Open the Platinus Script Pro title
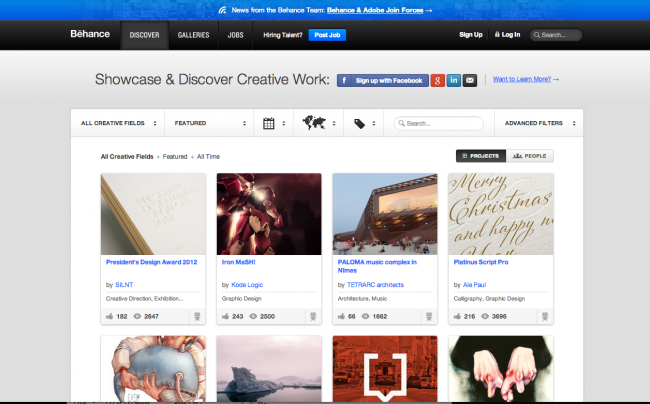This screenshot has width=650, height=404. (480, 262)
